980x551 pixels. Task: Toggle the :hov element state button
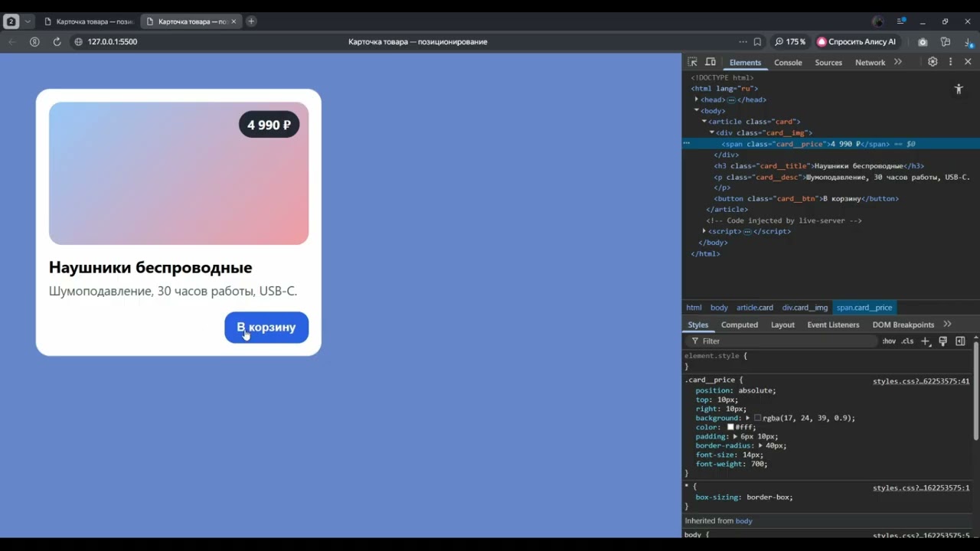tap(889, 341)
